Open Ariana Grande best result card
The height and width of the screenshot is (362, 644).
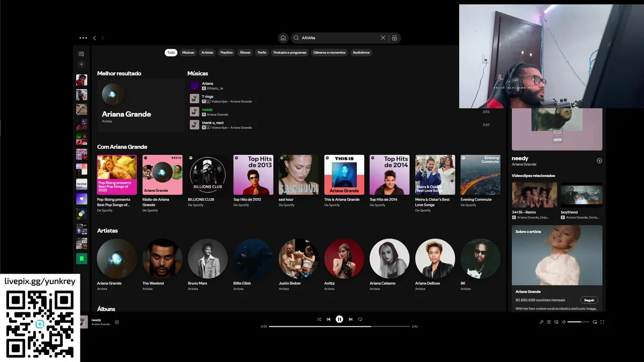pyautogui.click(x=141, y=105)
